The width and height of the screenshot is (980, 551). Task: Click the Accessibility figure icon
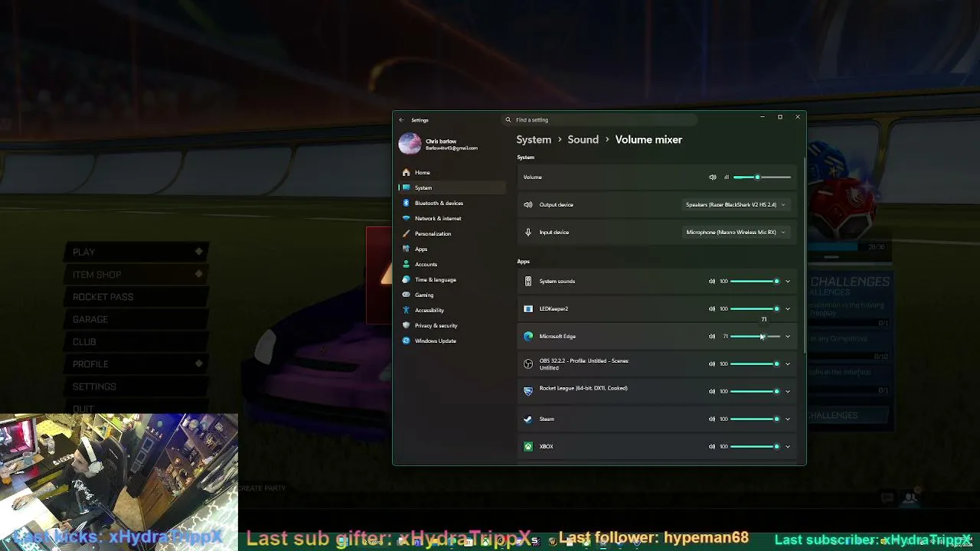pyautogui.click(x=407, y=311)
